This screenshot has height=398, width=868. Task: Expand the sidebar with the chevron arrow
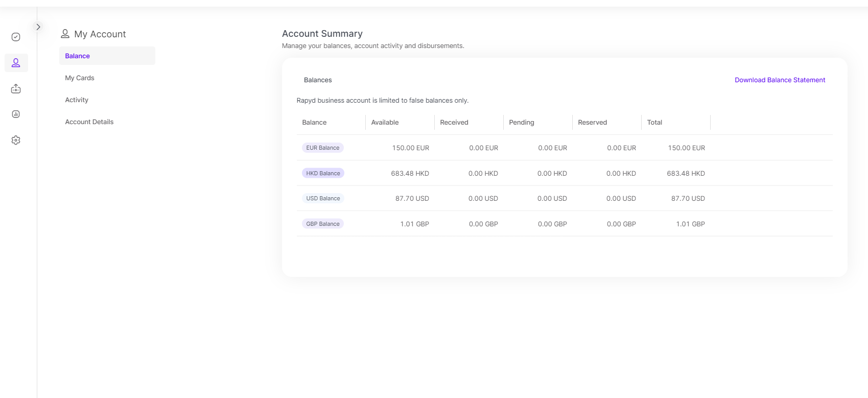(38, 27)
